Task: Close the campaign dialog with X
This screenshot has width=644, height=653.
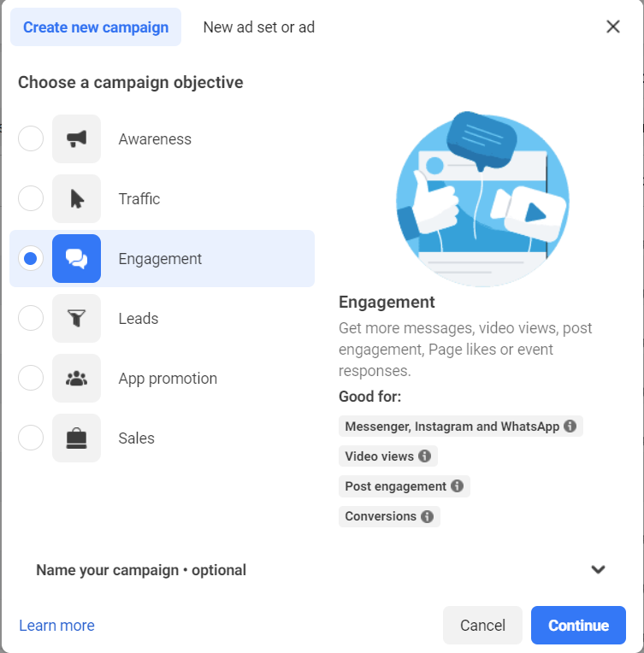Action: (x=613, y=26)
